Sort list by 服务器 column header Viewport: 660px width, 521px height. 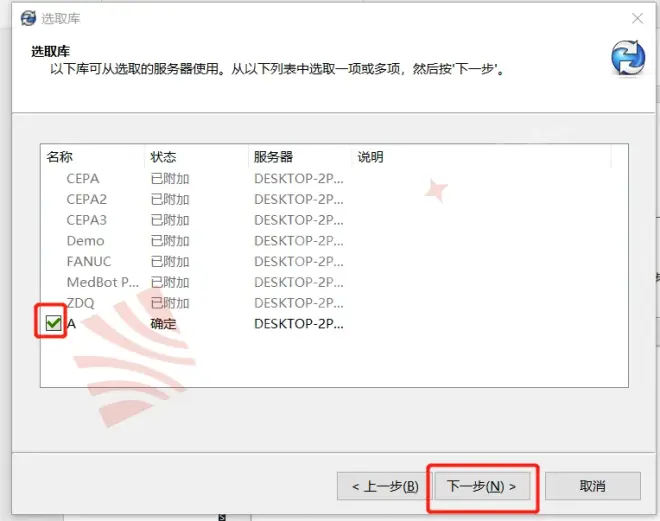(x=300, y=157)
